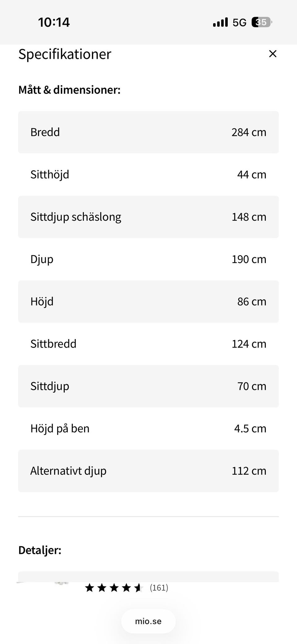Viewport: 297px width, 644px height.
Task: Select the Höjd 86 cm row
Action: click(148, 301)
